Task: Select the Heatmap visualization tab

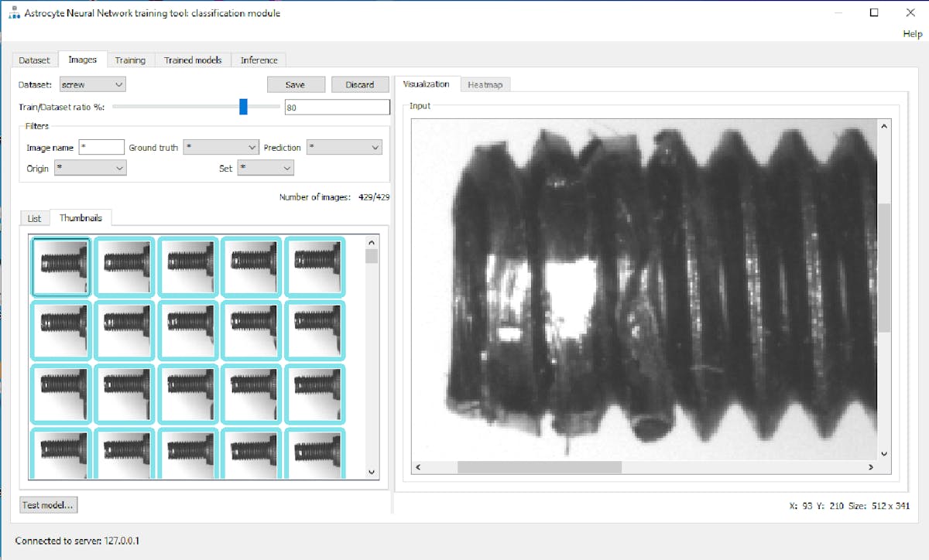Action: tap(485, 84)
